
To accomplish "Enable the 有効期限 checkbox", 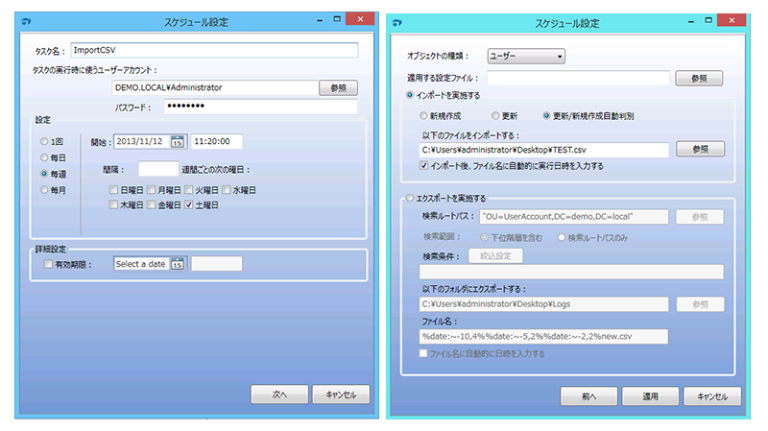I will 47,263.
